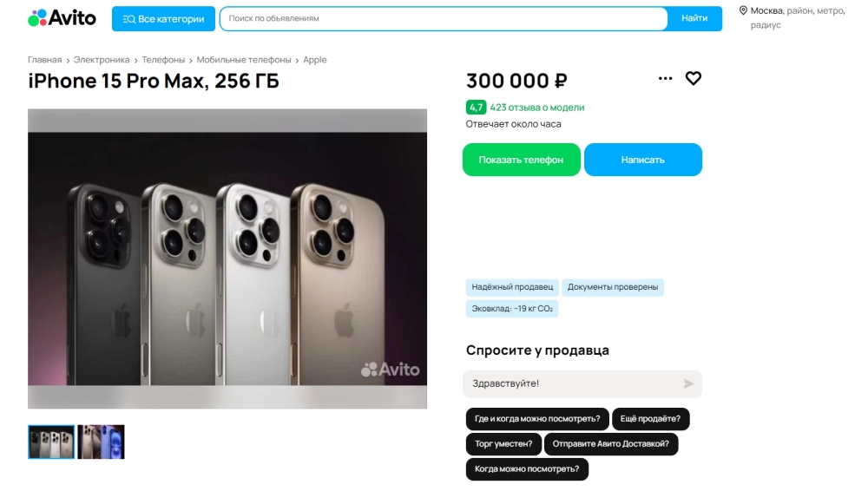Click 'Показать телефон' button
The width and height of the screenshot is (868, 491).
pos(521,160)
